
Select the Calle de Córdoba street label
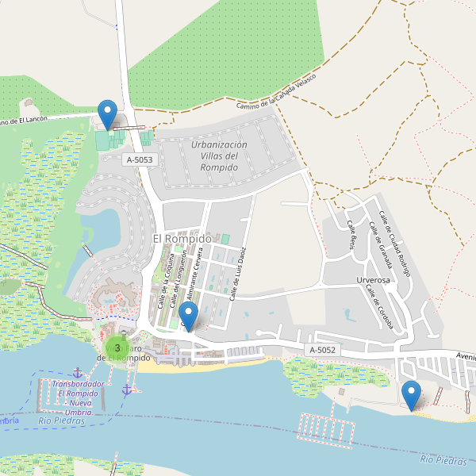tap(379, 306)
